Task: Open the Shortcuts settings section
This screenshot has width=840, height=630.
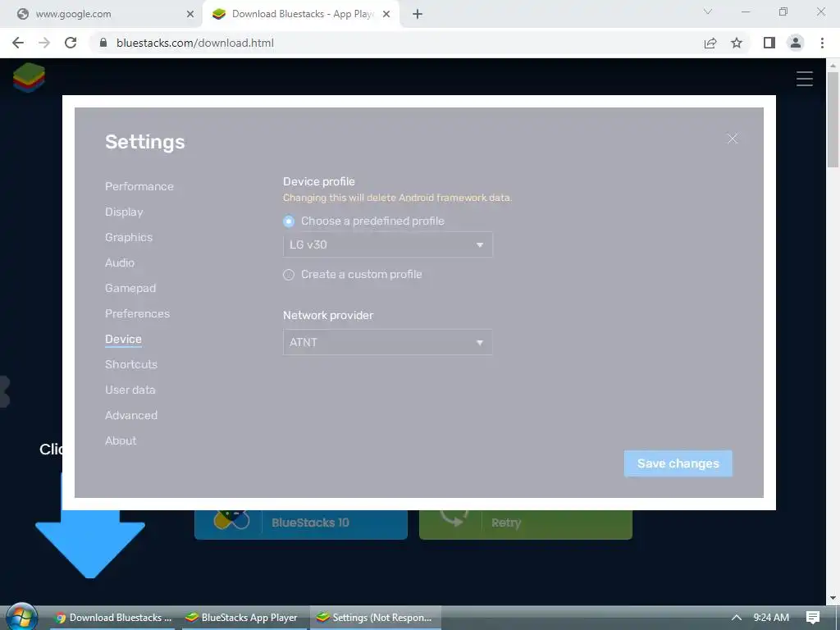Action: (131, 364)
